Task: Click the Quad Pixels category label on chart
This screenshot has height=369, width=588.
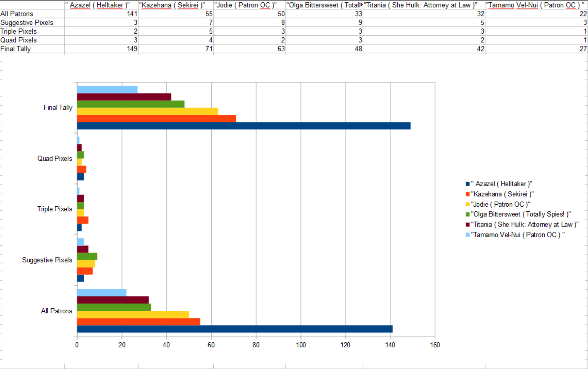Action: (x=55, y=159)
